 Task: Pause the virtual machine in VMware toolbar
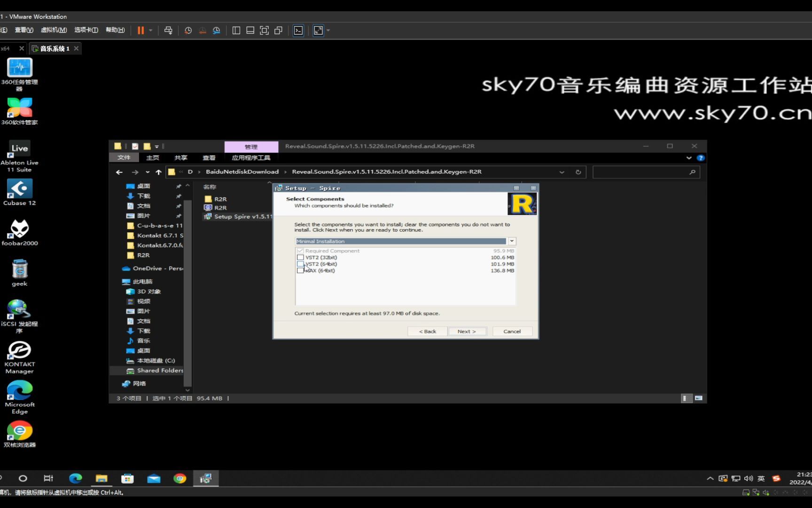tap(141, 30)
